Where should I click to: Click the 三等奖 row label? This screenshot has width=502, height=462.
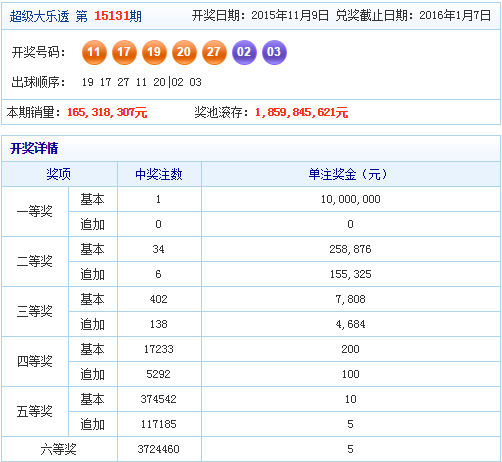[35, 311]
